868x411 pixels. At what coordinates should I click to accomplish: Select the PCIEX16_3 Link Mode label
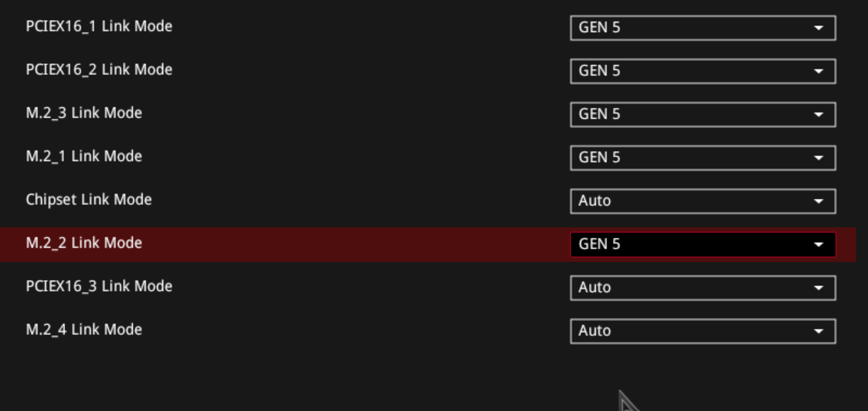pos(99,286)
